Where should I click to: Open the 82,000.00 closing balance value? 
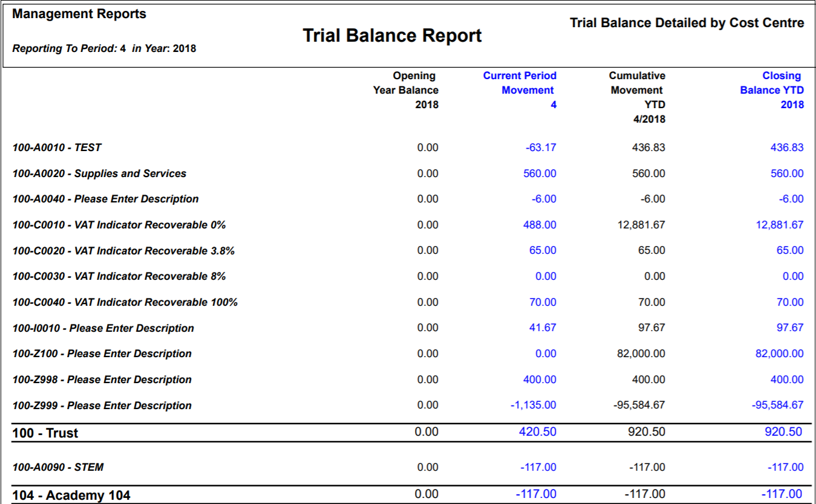pyautogui.click(x=780, y=354)
